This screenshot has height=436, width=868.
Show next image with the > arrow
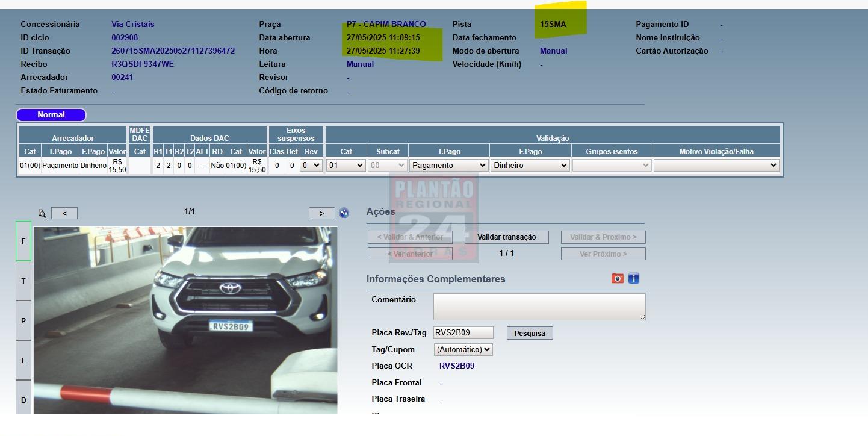(x=321, y=213)
